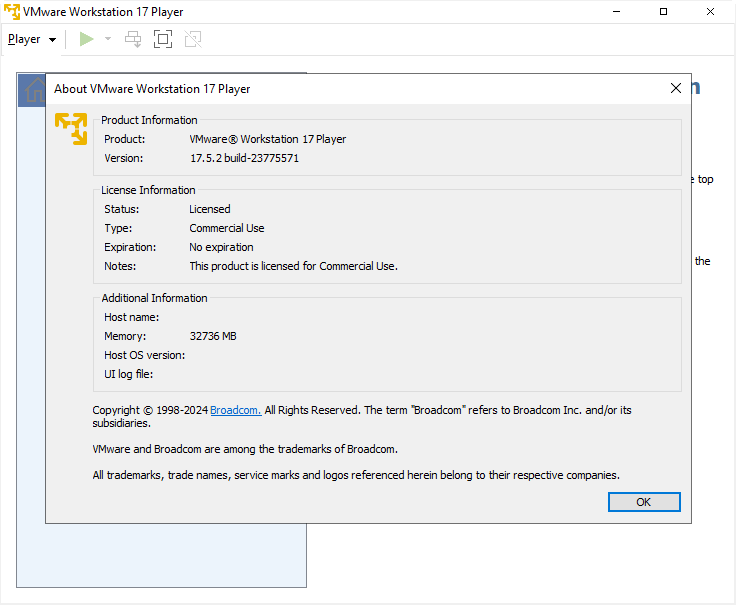Viewport: 736px width, 605px height.
Task: Click the OK button
Action: tap(644, 502)
